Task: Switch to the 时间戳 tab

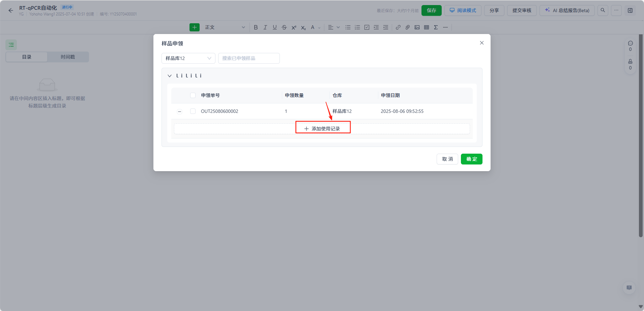Action: 68,57
